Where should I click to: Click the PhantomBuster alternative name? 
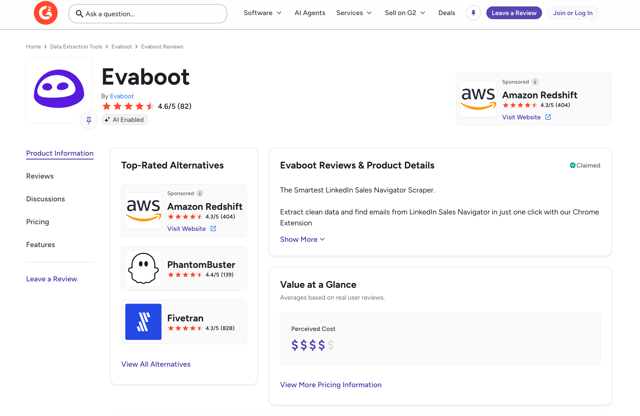[201, 265]
